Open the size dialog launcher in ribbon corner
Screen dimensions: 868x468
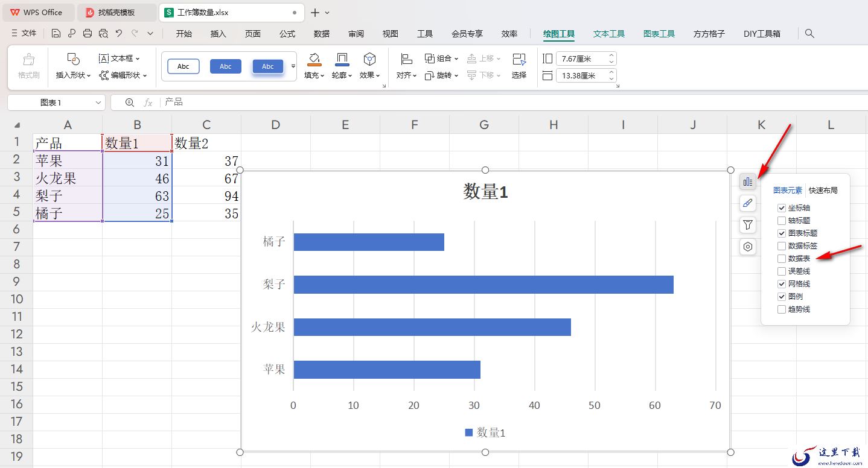[x=617, y=86]
